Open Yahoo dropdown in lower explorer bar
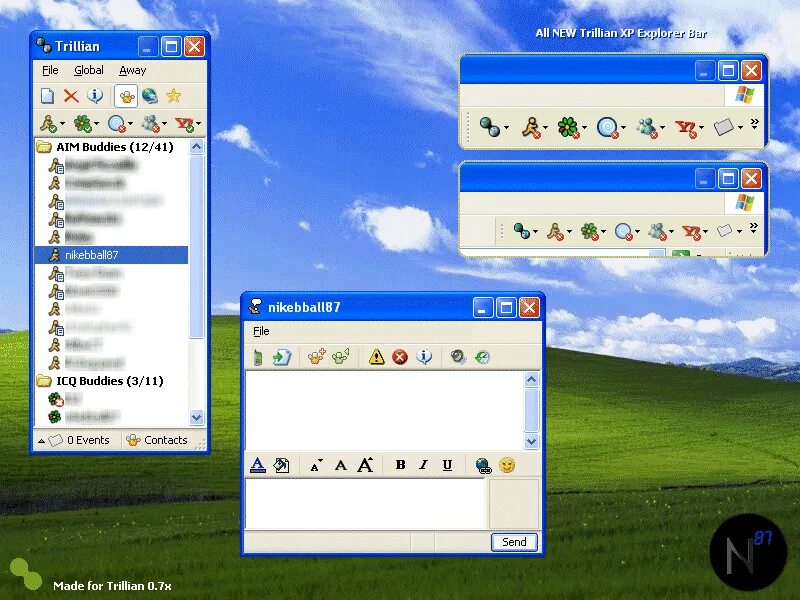Image resolution: width=800 pixels, height=600 pixels. pyautogui.click(x=705, y=232)
